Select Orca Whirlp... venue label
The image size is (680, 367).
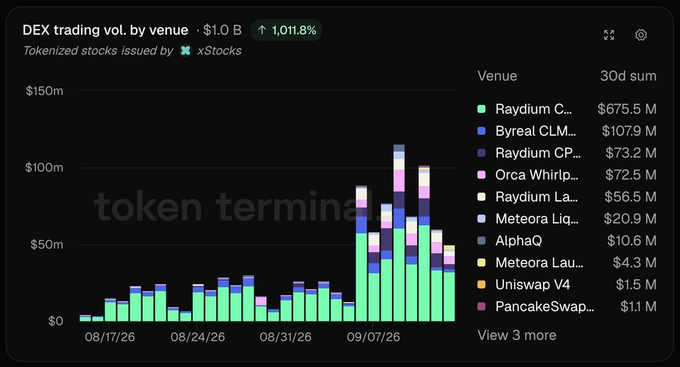tap(537, 175)
